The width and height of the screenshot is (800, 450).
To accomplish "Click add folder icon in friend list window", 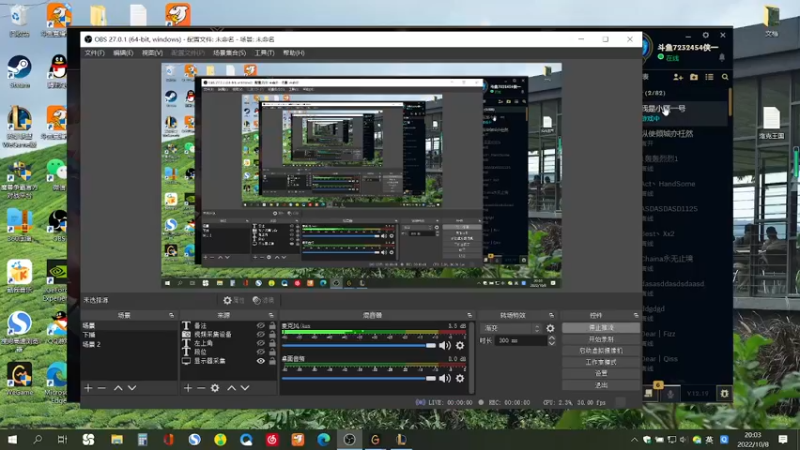I will click(694, 77).
